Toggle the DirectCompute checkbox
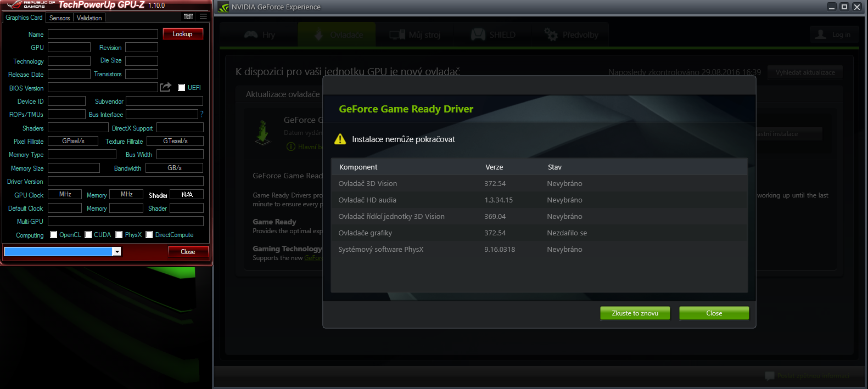This screenshot has width=868, height=389. [x=149, y=235]
